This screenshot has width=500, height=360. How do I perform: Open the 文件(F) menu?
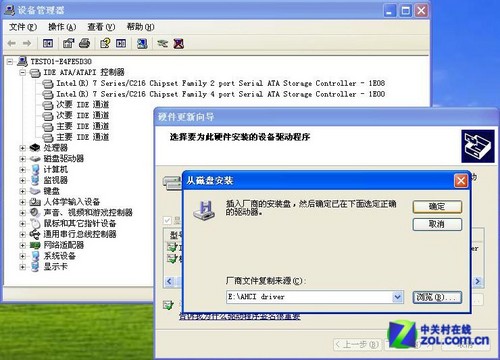pyautogui.click(x=23, y=27)
